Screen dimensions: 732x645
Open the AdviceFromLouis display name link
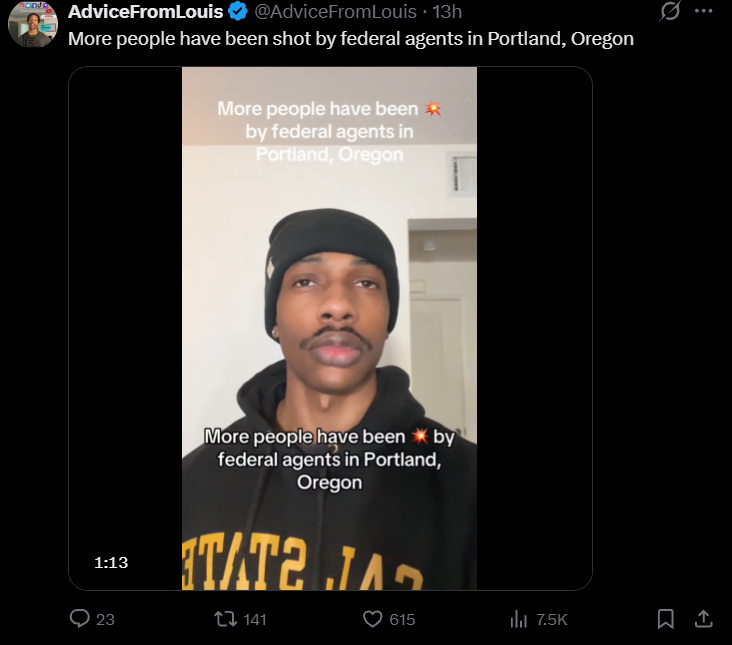click(146, 12)
